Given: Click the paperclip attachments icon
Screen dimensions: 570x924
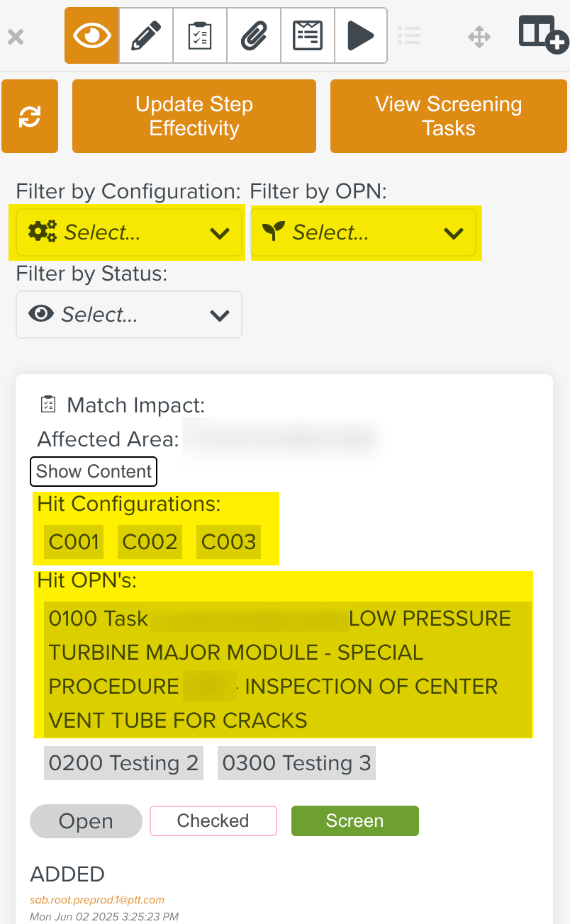Looking at the screenshot, I should (x=253, y=35).
